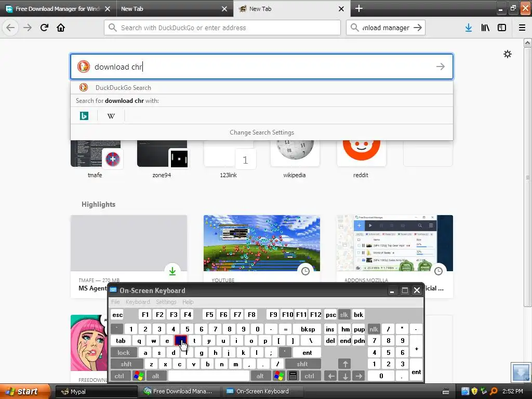The height and width of the screenshot is (399, 532).
Task: Toggle the right shft key
Action: (302, 364)
